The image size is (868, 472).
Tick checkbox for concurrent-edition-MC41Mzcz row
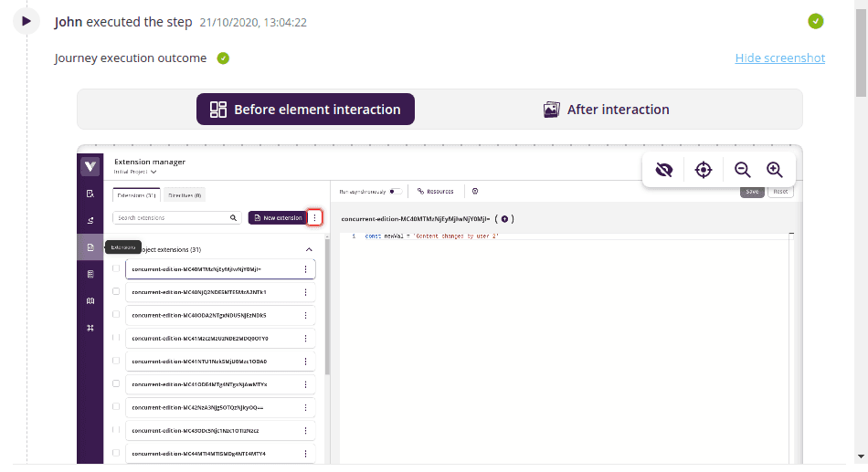coord(116,337)
